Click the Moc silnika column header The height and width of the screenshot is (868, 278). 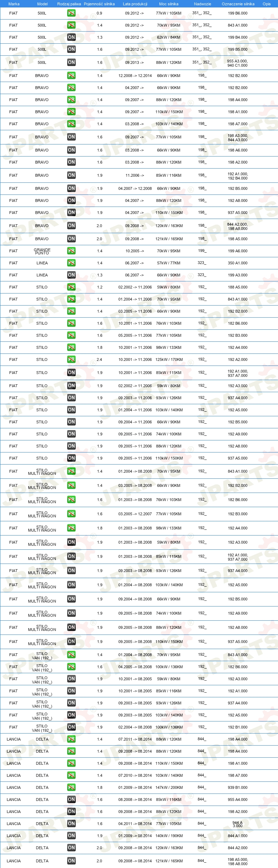point(169,4)
